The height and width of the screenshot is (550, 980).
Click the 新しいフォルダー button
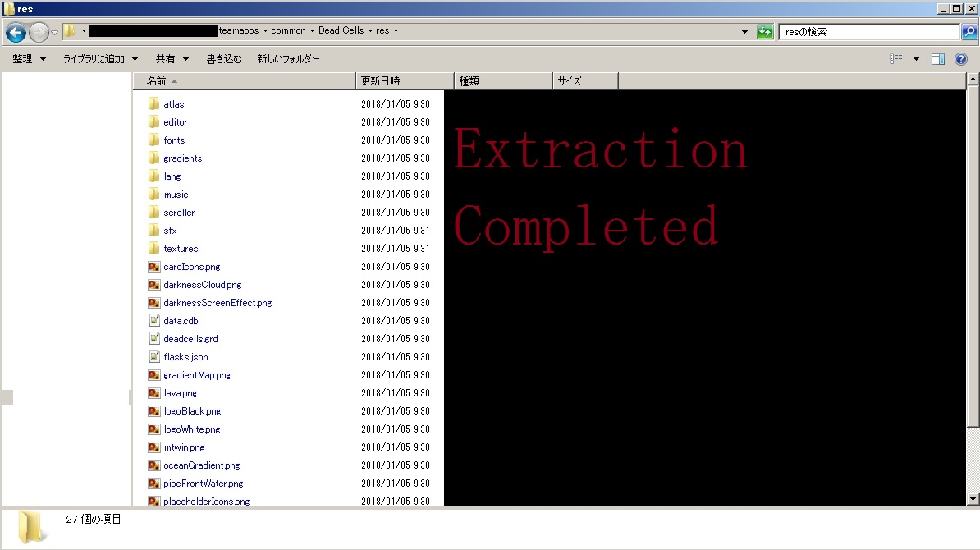pos(288,59)
